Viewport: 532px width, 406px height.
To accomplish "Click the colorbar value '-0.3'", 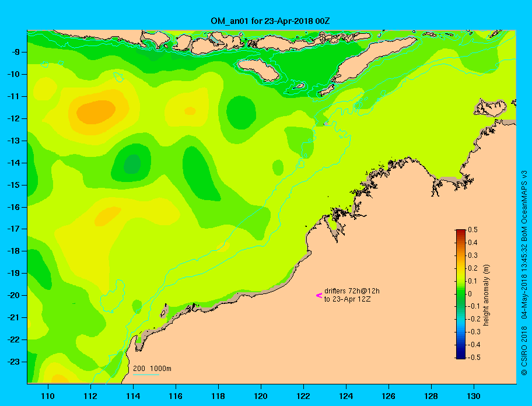I will click(x=474, y=332).
